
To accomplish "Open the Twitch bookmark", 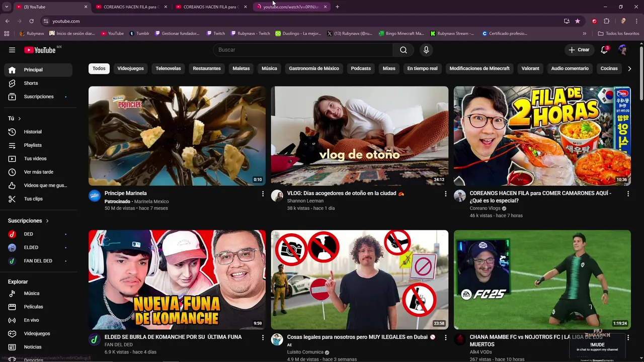I will (x=216, y=34).
